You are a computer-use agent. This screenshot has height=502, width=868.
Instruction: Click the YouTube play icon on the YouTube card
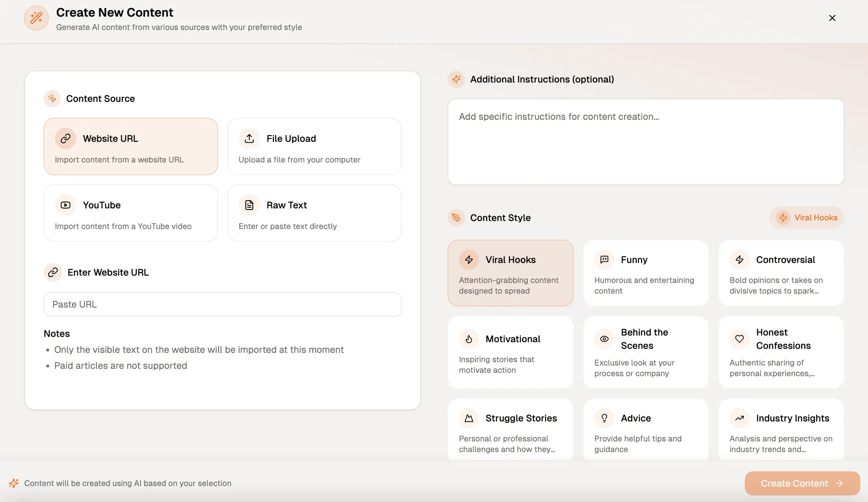[x=65, y=205]
